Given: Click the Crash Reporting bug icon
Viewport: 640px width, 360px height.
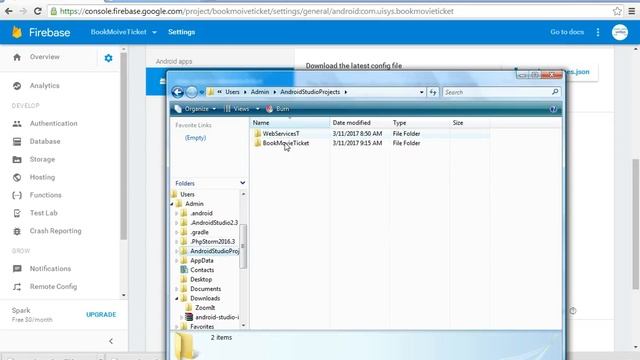Looking at the screenshot, I should point(17,231).
